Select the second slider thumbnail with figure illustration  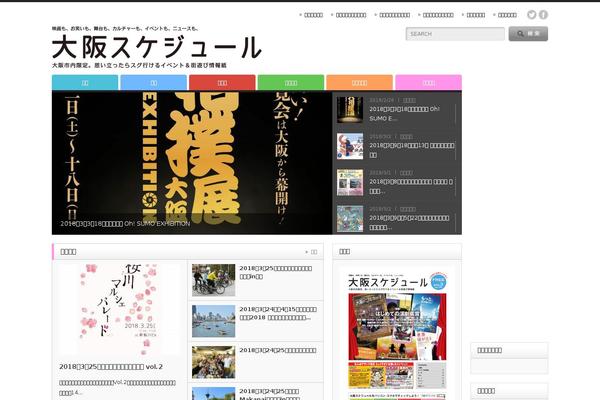click(x=350, y=146)
